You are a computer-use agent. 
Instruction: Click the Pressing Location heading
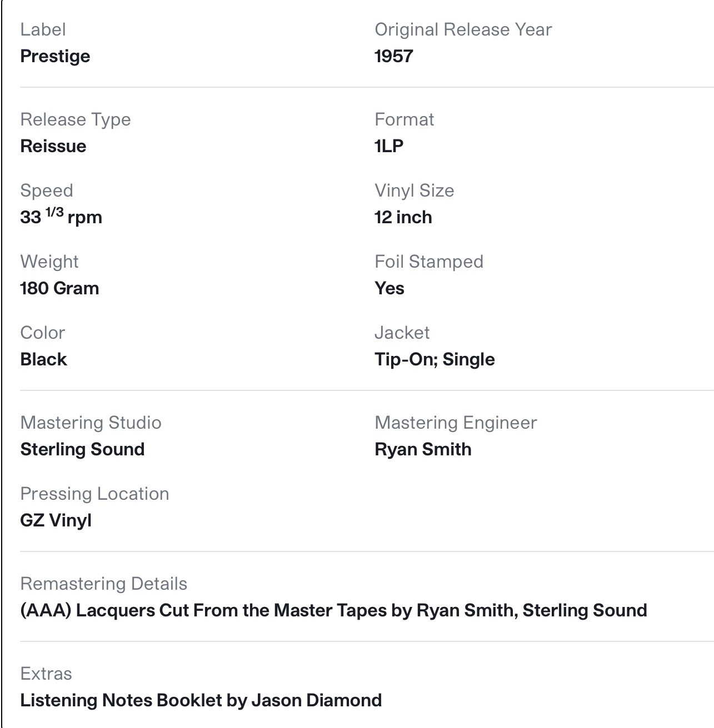click(94, 494)
